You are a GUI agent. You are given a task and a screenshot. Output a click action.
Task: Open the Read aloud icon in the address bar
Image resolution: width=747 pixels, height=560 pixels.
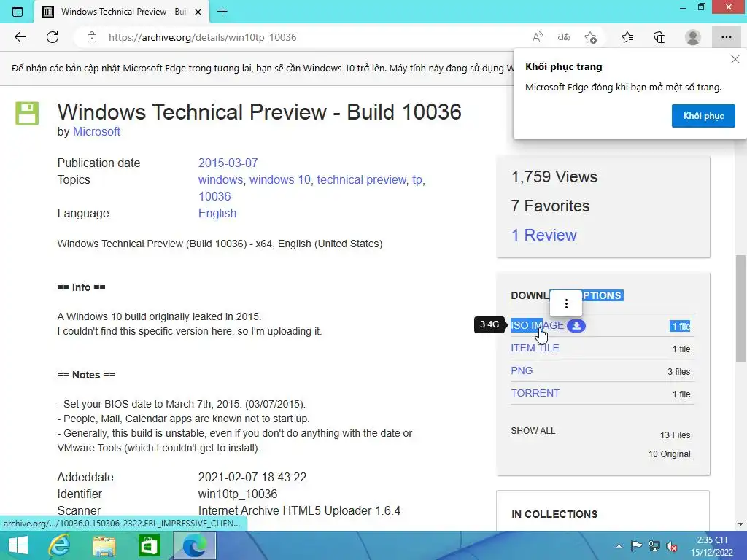coord(538,37)
